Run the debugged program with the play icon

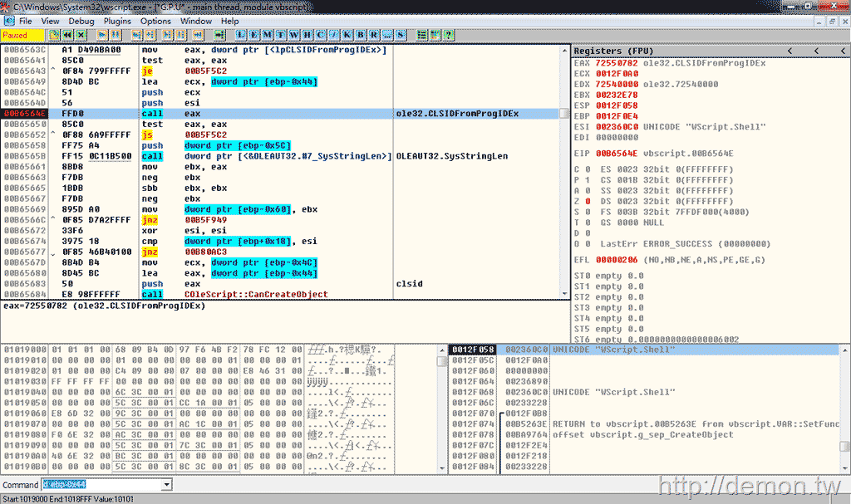point(102,34)
